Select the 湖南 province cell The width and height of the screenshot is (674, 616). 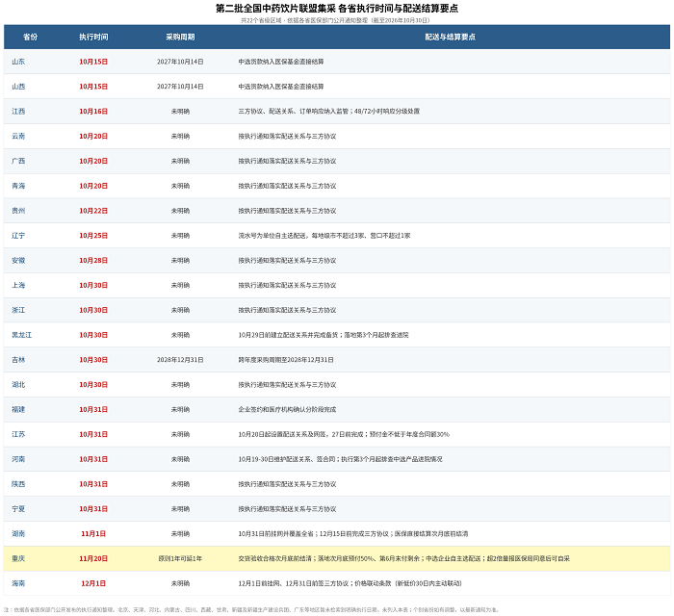[18, 534]
